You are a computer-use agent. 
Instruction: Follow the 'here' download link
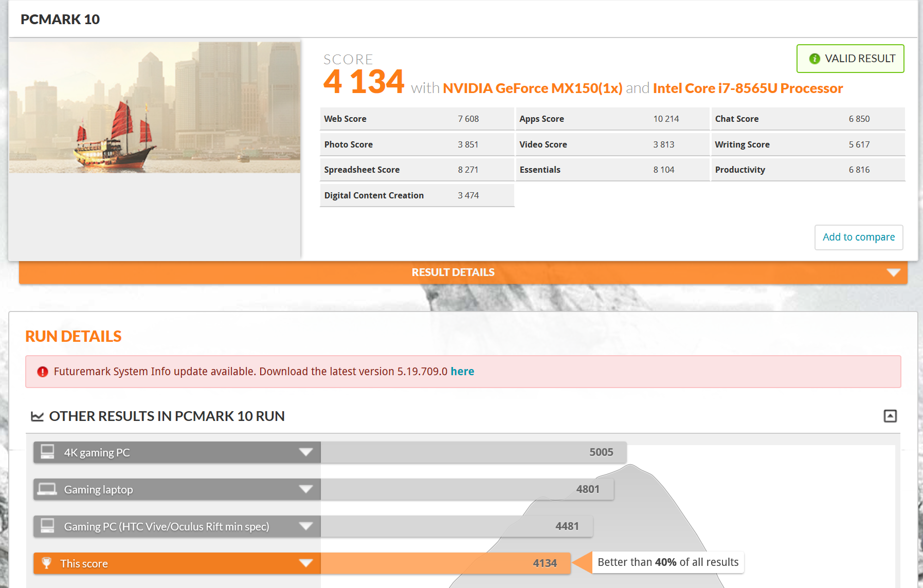pos(462,371)
